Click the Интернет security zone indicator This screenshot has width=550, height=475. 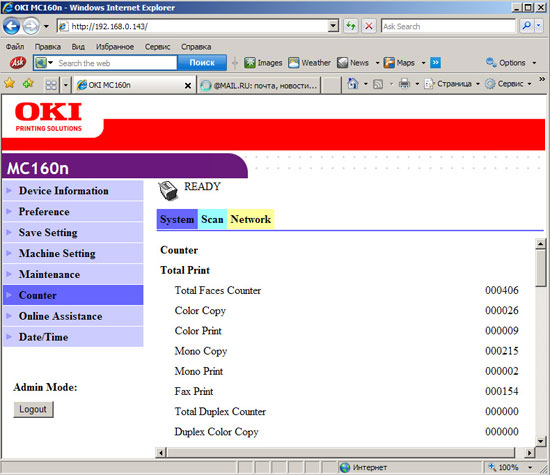tap(364, 467)
